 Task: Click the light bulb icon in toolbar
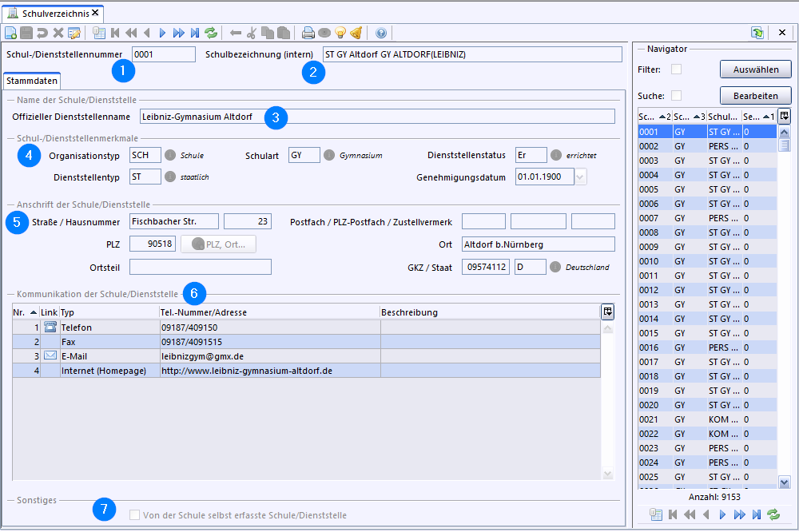point(340,33)
